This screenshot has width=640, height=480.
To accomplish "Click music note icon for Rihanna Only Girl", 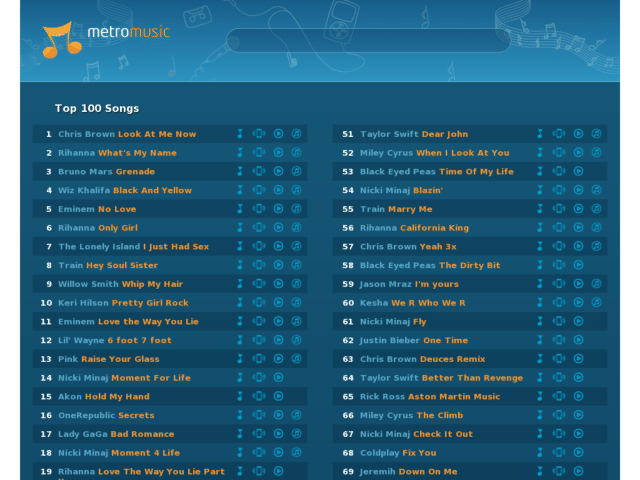I will tap(240, 227).
